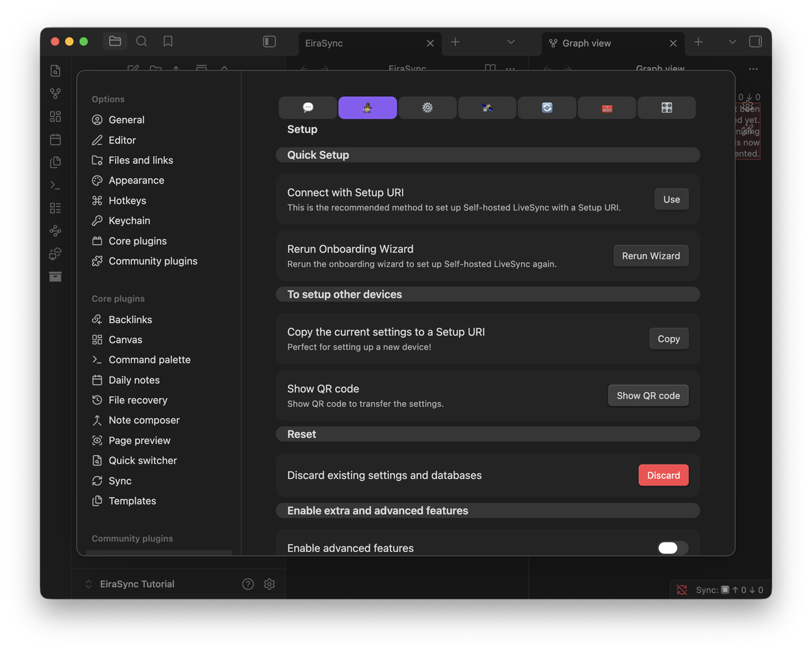
Task: Open the speech-bubble change log settings tab
Action: pos(308,108)
